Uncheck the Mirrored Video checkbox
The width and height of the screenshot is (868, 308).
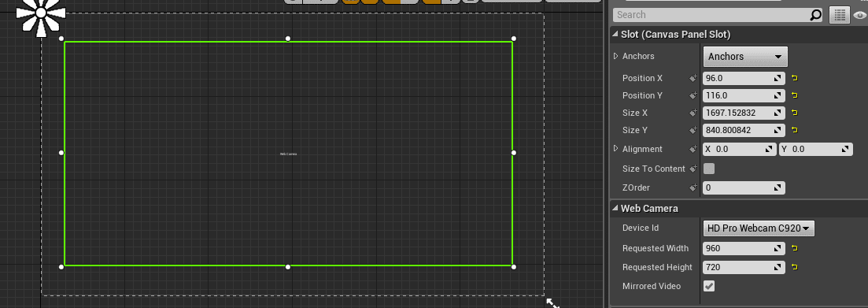pyautogui.click(x=708, y=287)
